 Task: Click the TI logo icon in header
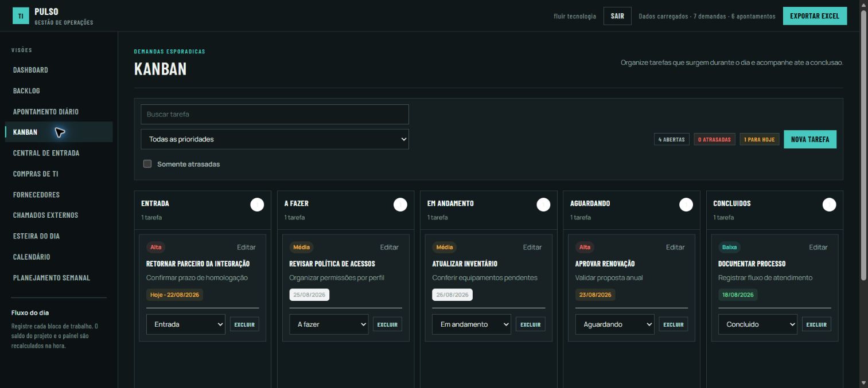coord(21,16)
